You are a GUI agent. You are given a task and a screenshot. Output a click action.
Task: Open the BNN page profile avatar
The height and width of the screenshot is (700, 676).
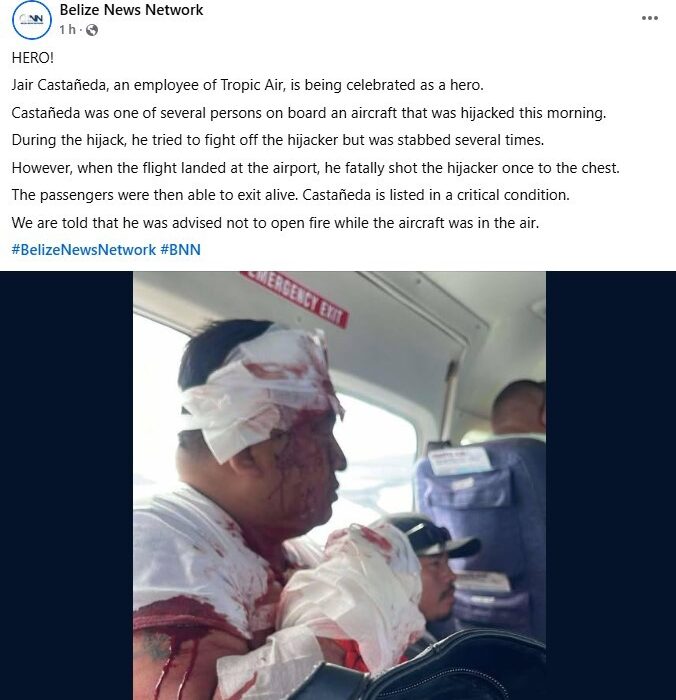click(32, 20)
